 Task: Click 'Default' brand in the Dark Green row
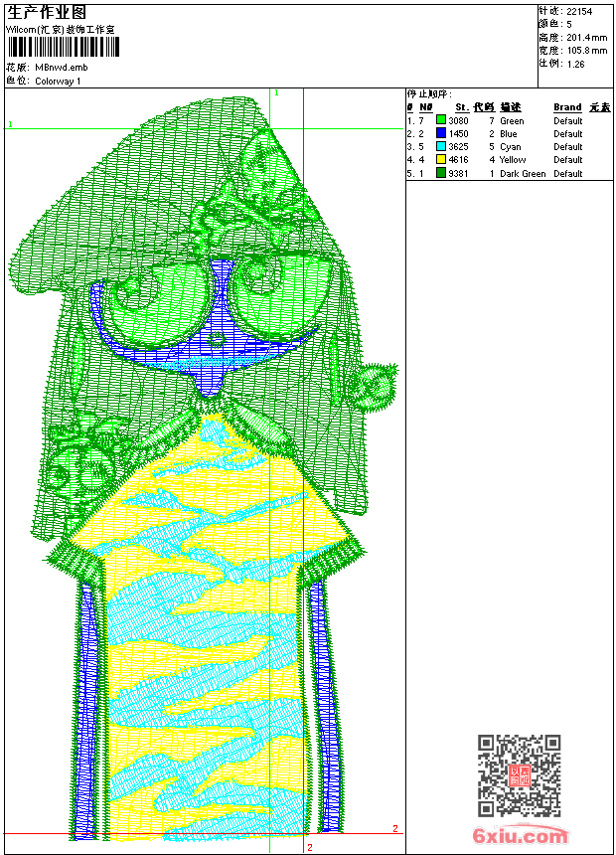pyautogui.click(x=568, y=173)
